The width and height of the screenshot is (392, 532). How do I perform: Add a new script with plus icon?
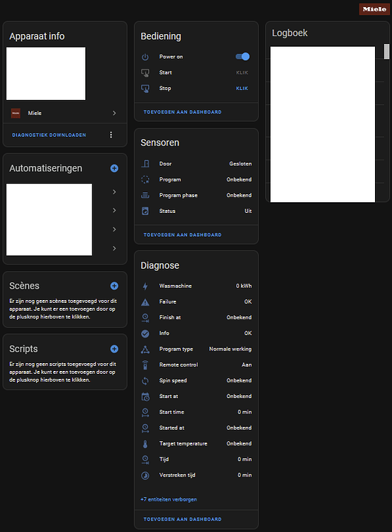point(114,349)
